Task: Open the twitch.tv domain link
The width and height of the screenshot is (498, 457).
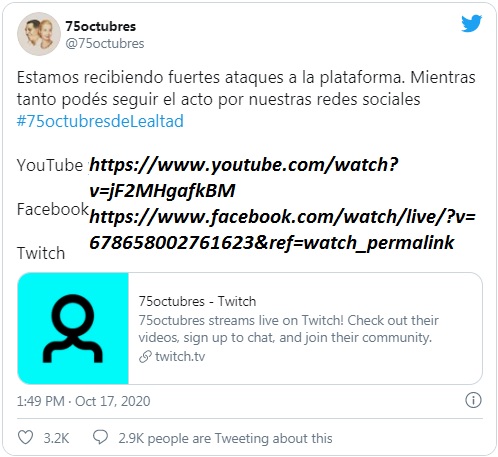Action: [x=180, y=357]
